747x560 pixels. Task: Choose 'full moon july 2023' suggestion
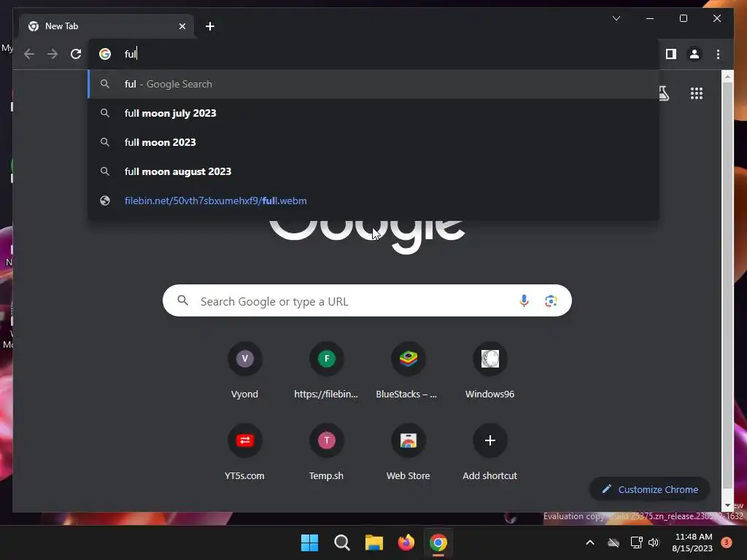(373, 113)
